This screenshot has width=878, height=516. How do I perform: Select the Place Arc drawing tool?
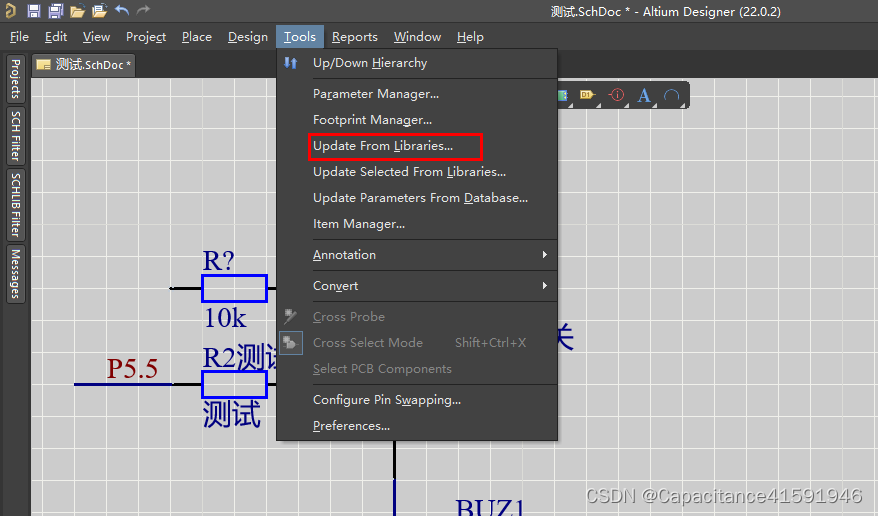[671, 95]
